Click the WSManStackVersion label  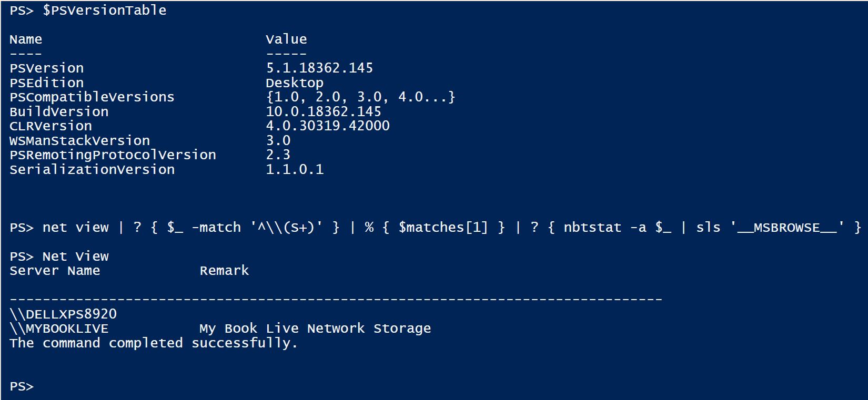pos(80,140)
